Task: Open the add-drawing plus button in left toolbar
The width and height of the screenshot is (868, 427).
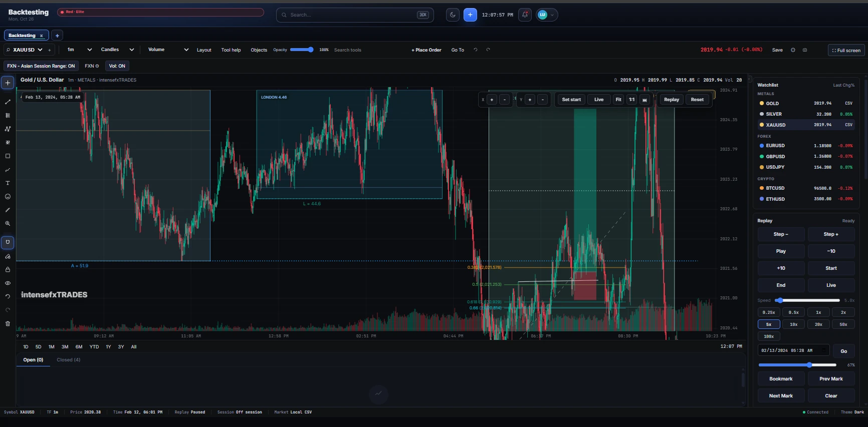Action: coord(8,83)
